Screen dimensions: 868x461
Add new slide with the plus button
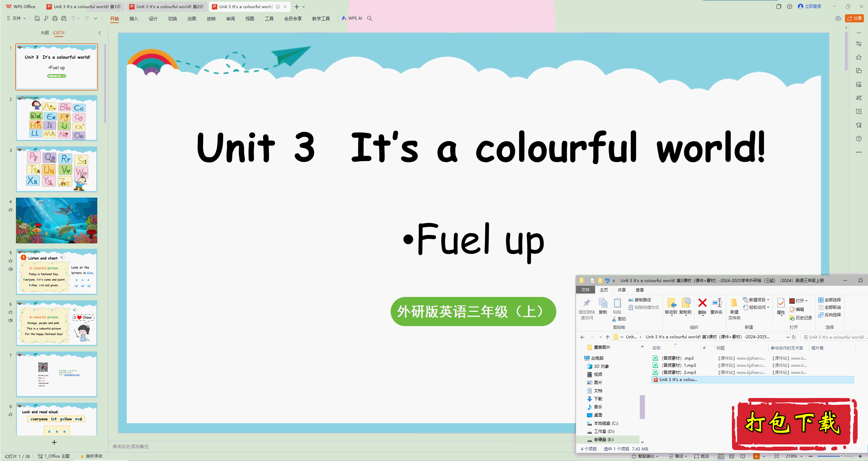(54, 442)
